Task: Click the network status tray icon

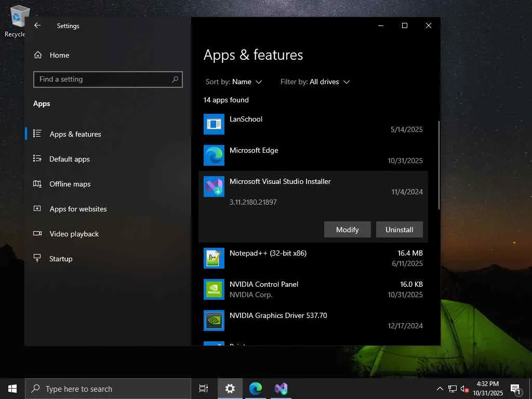Action: click(453, 389)
